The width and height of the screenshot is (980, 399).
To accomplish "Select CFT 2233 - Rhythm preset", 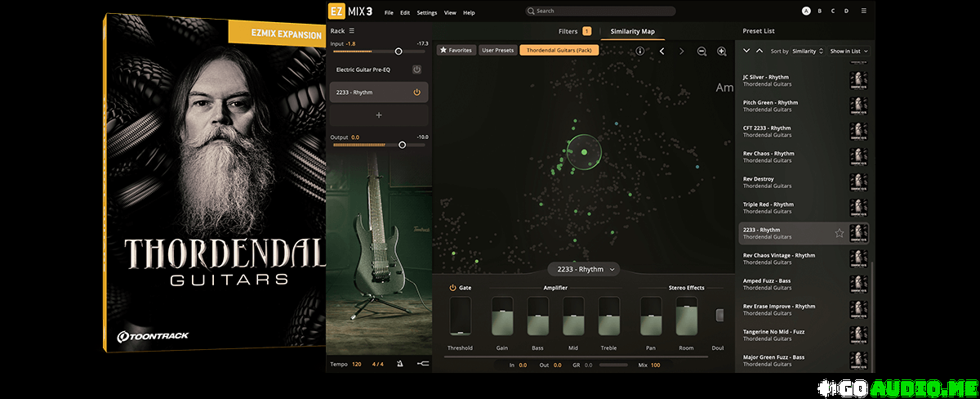I will point(804,131).
